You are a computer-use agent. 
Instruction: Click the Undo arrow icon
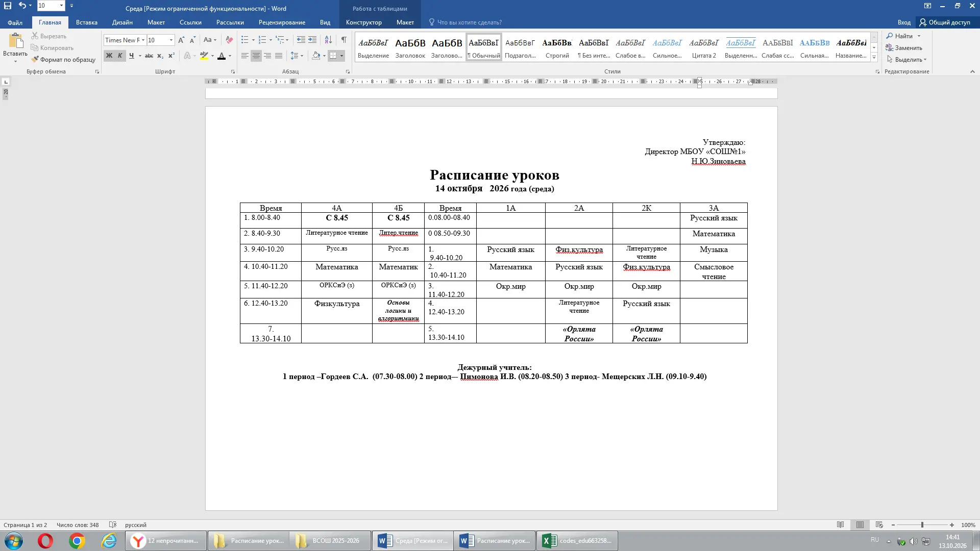pyautogui.click(x=22, y=6)
